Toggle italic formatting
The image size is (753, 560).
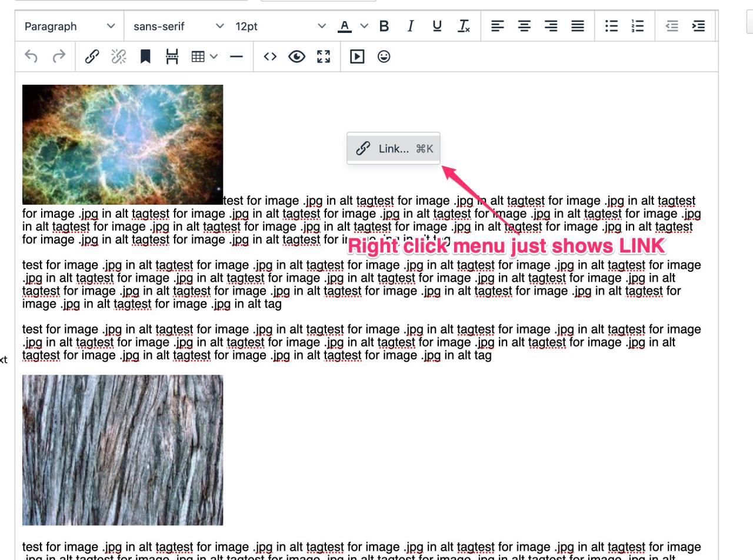point(411,26)
